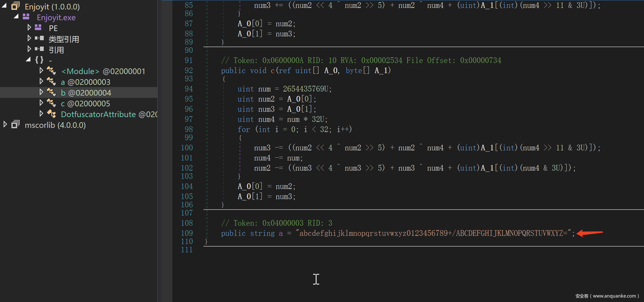Click the 类型引用 references icon
This screenshot has width=644, height=302.
[x=39, y=38]
